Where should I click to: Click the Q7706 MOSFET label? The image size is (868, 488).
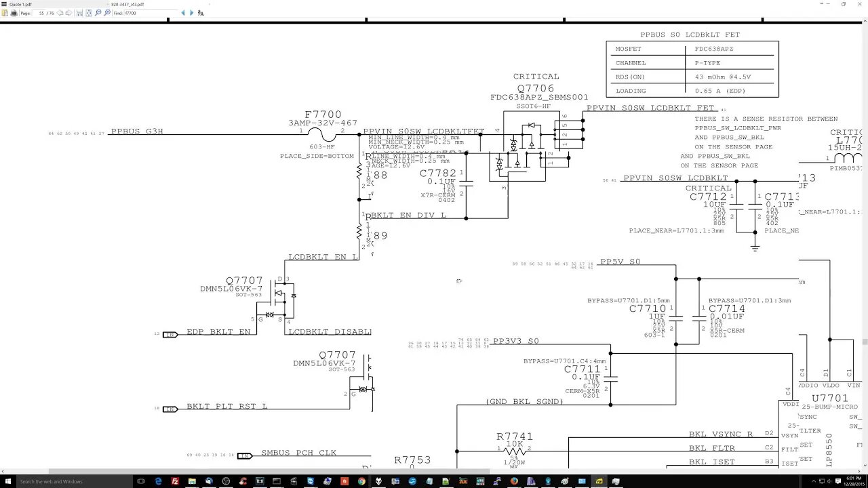[536, 88]
